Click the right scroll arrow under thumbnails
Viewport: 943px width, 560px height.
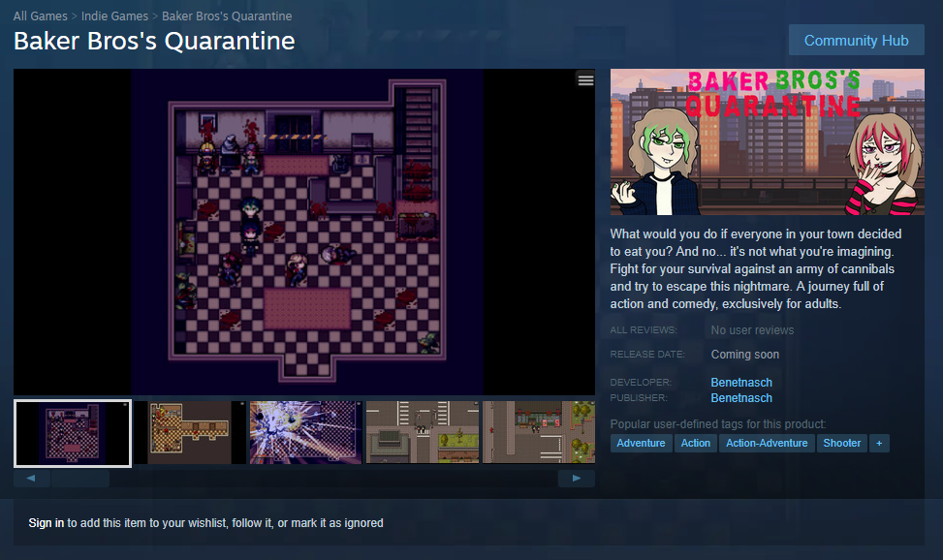[576, 479]
